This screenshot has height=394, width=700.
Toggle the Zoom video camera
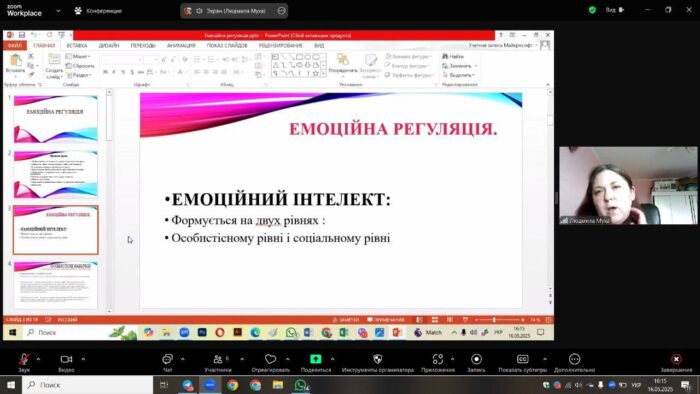[x=66, y=359]
